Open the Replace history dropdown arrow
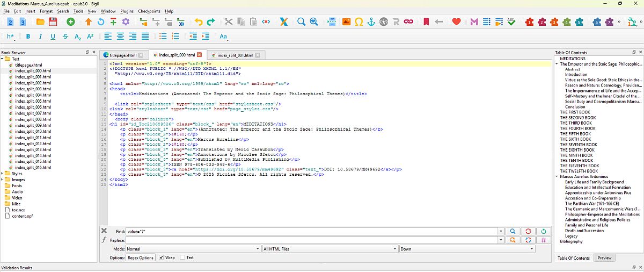Screen dimensions: 644x272 501,240
